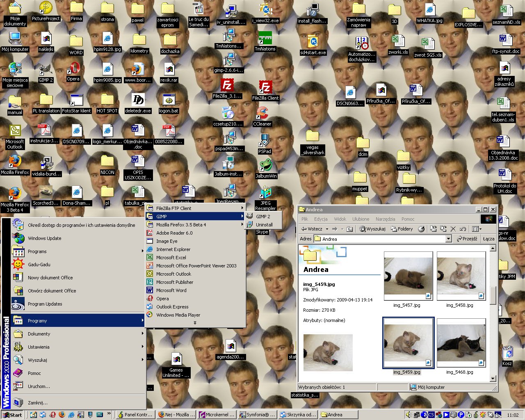Image resolution: width=525 pixels, height=420 pixels.
Task: Launch GIMP 2 from the submenu
Action: coord(263,216)
